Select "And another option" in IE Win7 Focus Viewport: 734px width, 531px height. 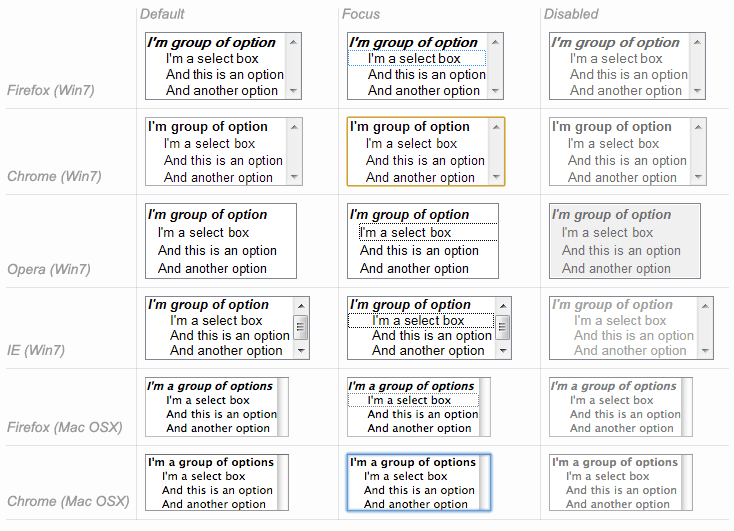coord(428,351)
